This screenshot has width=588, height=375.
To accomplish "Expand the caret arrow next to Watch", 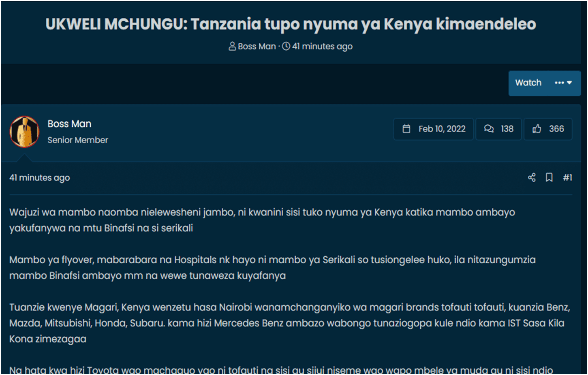I will [569, 83].
